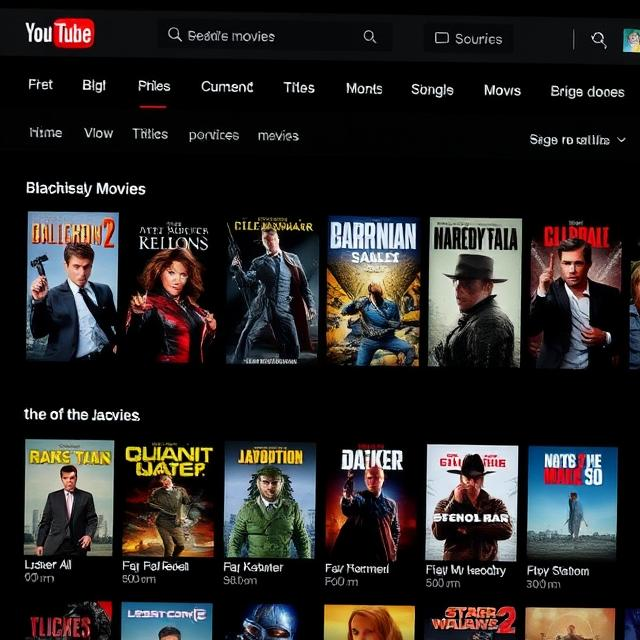
Task: Open the Javdution movie poster
Action: [x=270, y=499]
